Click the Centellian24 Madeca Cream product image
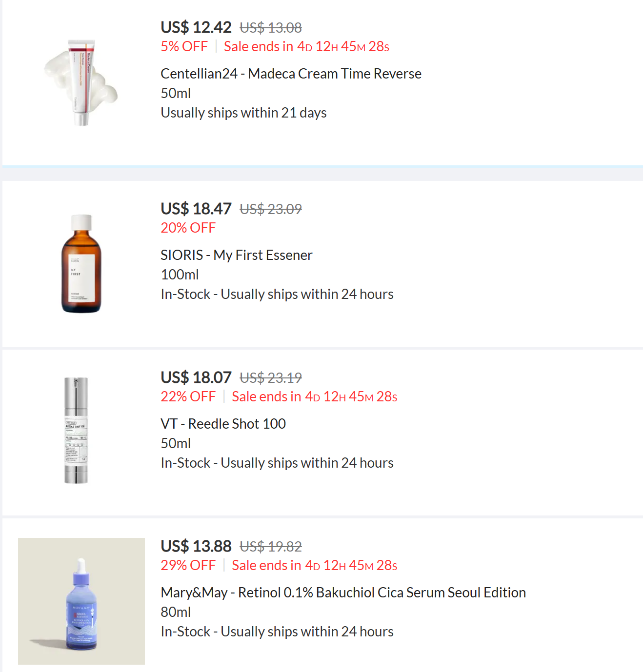The height and width of the screenshot is (672, 643). click(81, 83)
